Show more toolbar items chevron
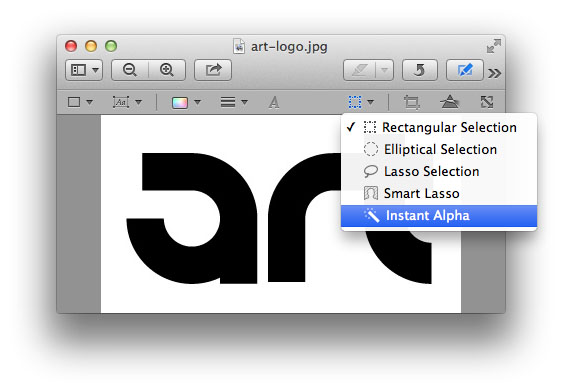 tap(495, 73)
